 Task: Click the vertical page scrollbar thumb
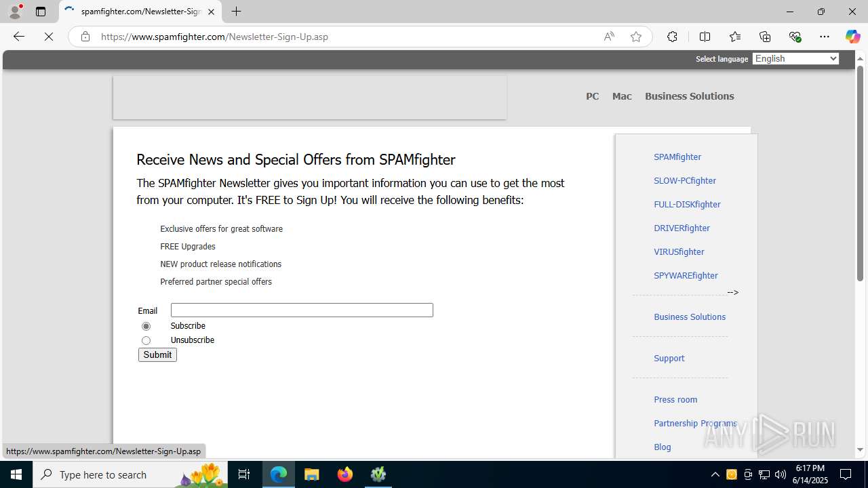click(x=860, y=173)
